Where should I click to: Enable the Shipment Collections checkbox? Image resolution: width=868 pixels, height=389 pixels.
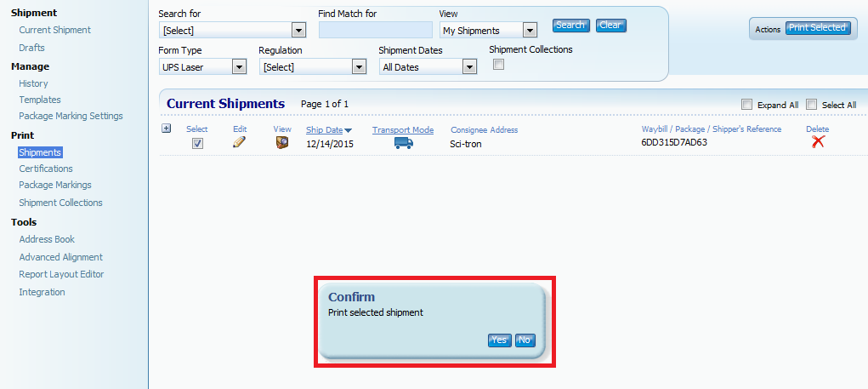(499, 65)
